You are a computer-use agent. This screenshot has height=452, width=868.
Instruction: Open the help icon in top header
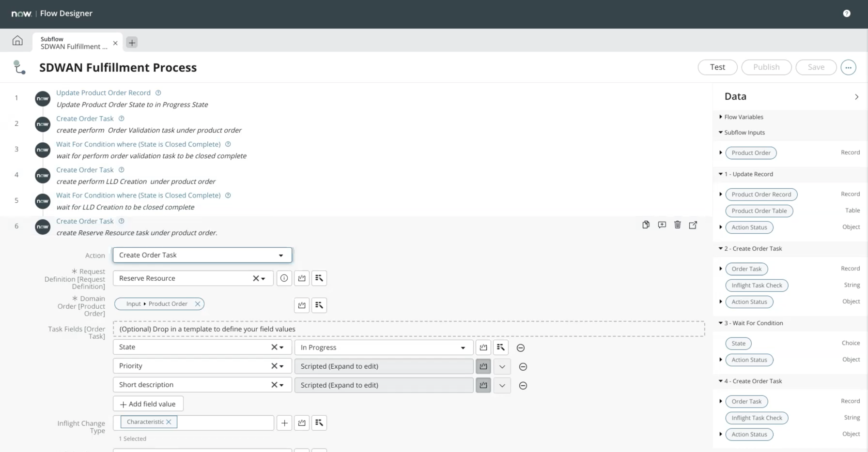point(846,14)
